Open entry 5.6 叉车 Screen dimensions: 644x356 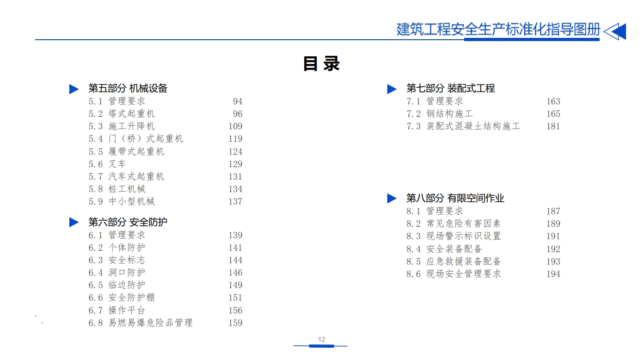point(107,164)
